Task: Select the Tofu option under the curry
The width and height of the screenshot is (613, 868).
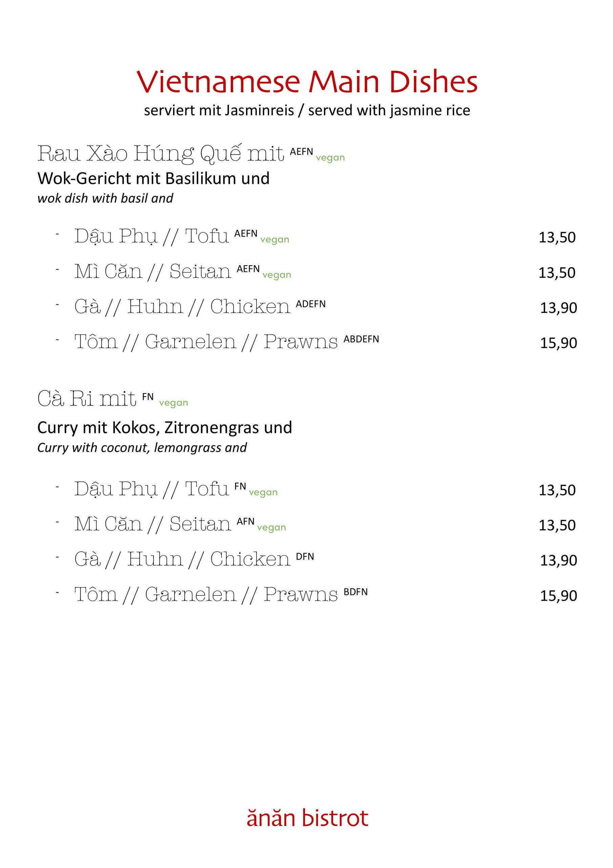Action: 151,489
